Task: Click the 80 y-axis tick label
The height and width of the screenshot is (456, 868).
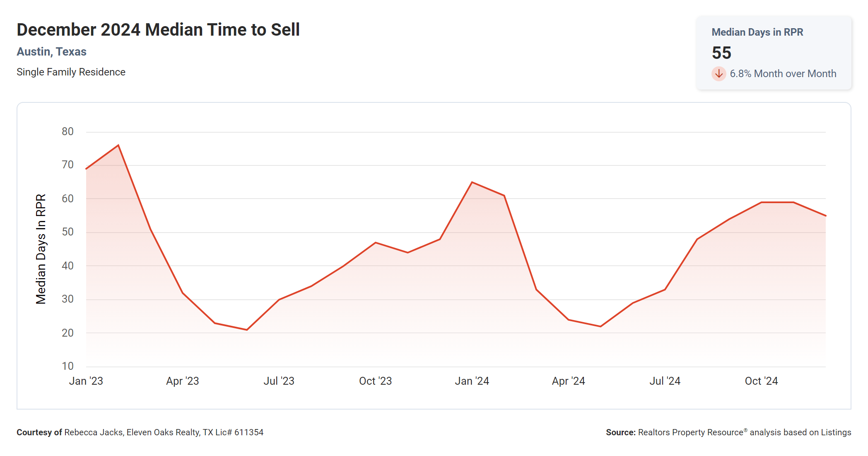Action: pyautogui.click(x=68, y=132)
